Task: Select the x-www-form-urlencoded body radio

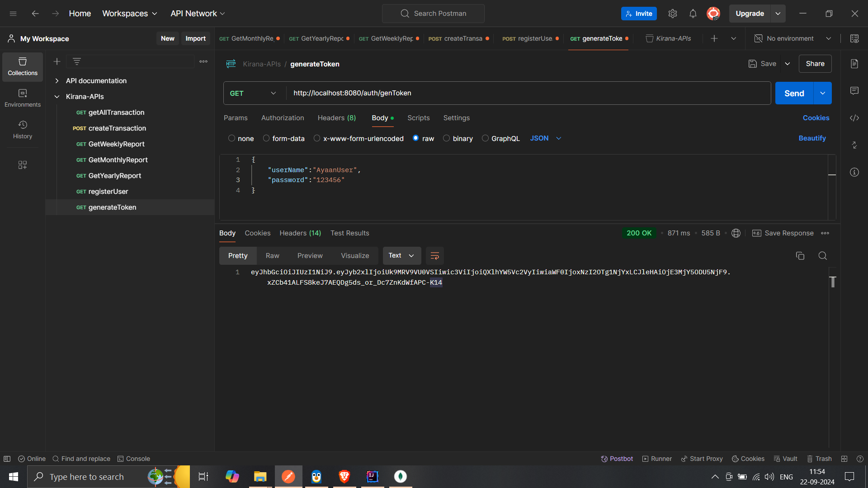Action: click(317, 138)
